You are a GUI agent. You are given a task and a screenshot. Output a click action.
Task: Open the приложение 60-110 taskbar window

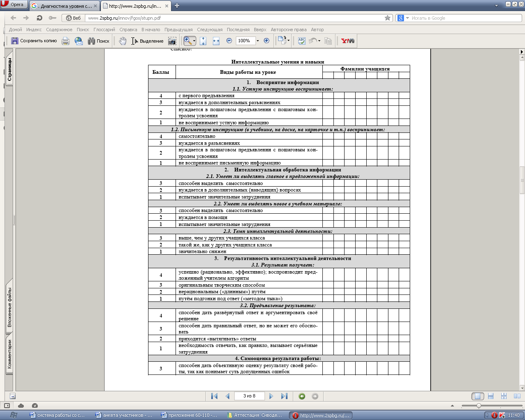[189, 415]
